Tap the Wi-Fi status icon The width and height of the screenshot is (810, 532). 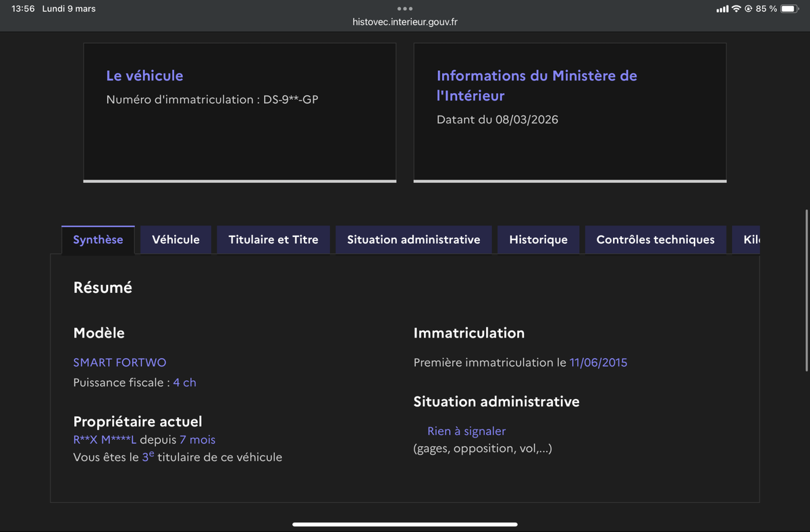coord(736,9)
